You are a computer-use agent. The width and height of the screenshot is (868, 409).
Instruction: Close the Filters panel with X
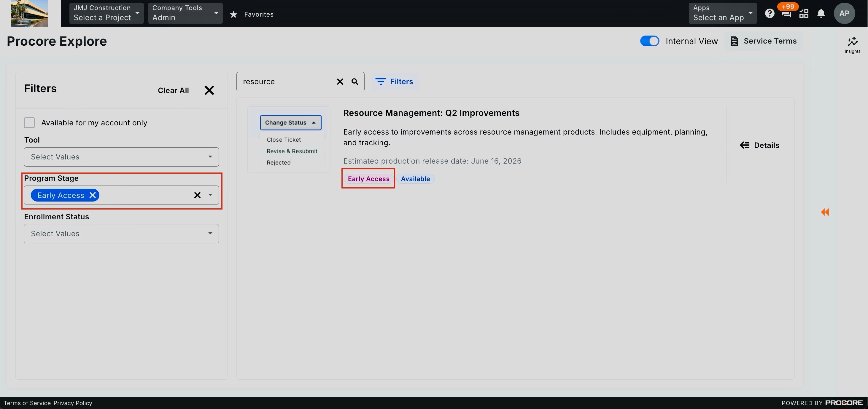(209, 90)
